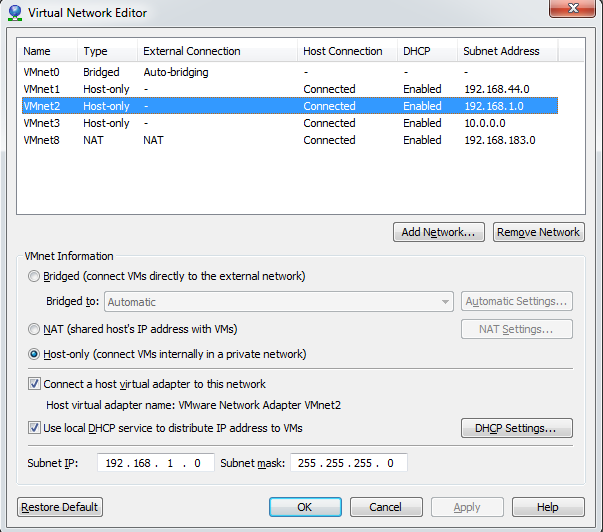Image resolution: width=603 pixels, height=532 pixels.
Task: Select the VMnet8 row
Action: 290,140
